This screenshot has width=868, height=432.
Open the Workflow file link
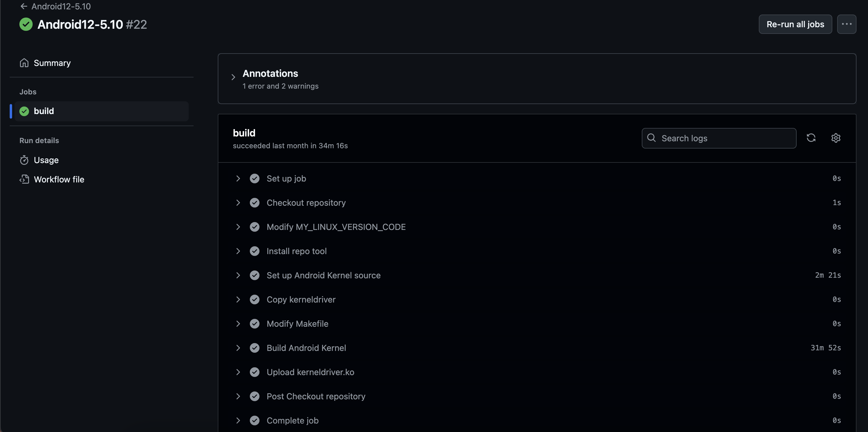click(x=59, y=179)
